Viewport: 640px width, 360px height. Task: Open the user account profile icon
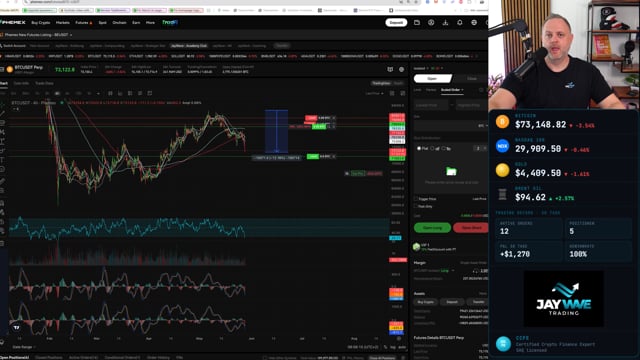(431, 22)
